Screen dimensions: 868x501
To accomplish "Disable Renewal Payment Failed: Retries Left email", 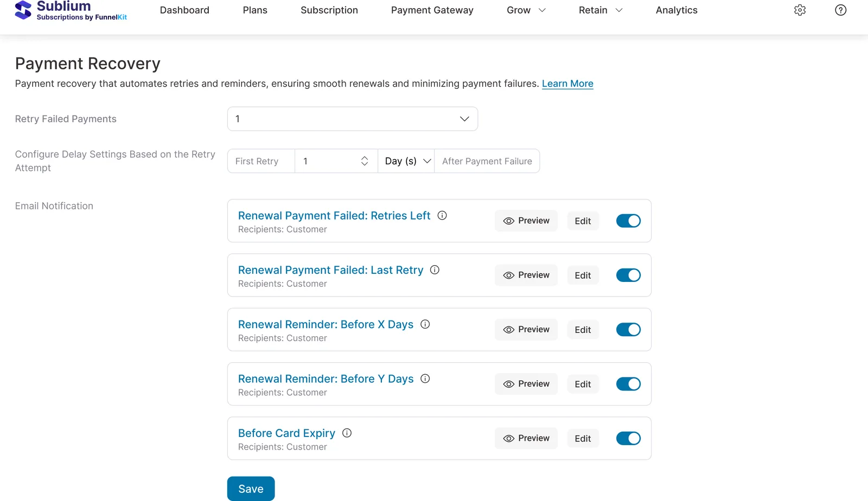I will point(628,221).
